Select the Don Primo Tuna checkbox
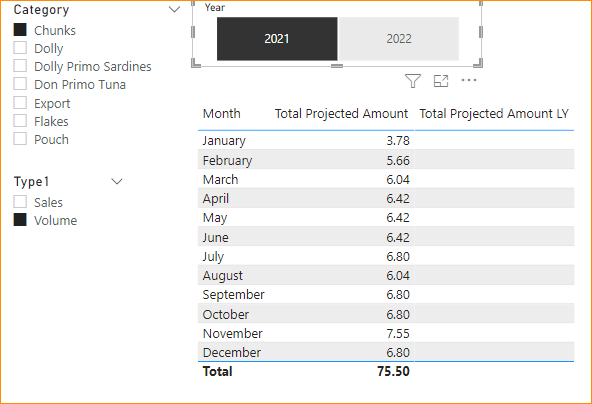The width and height of the screenshot is (592, 404). tap(20, 84)
